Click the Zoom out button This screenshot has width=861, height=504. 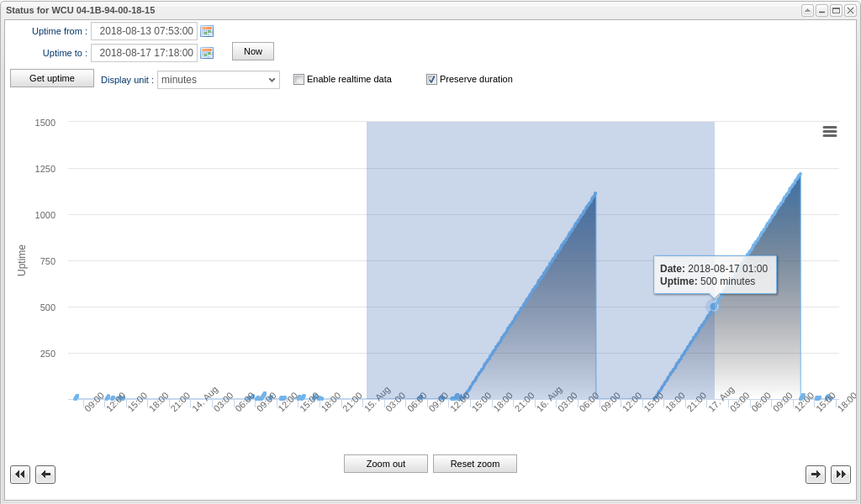click(386, 464)
